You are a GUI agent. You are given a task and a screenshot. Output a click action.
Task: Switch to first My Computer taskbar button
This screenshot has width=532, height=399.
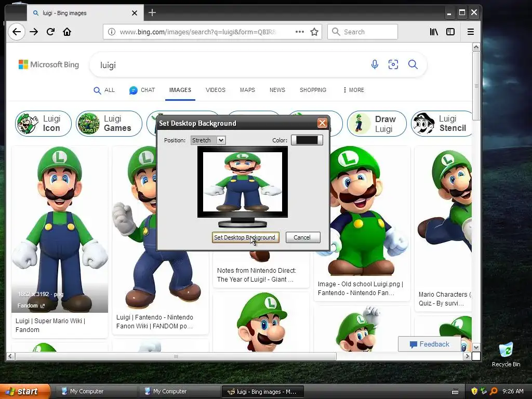(x=96, y=391)
